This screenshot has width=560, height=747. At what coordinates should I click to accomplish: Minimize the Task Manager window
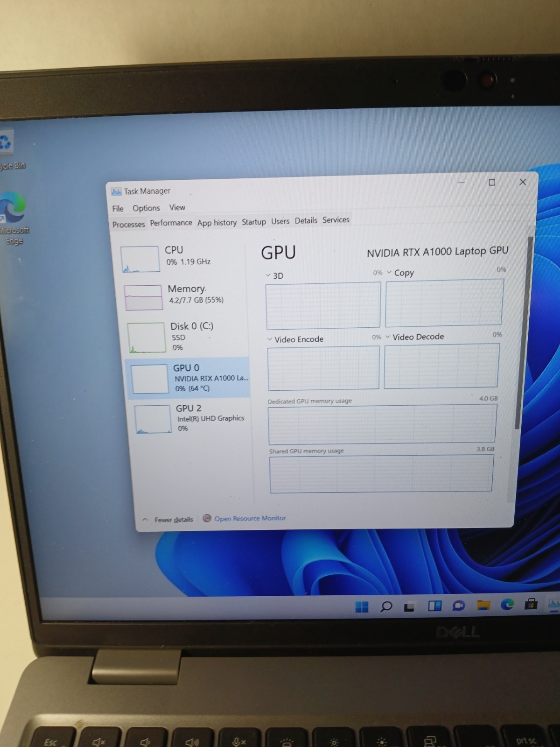(462, 183)
